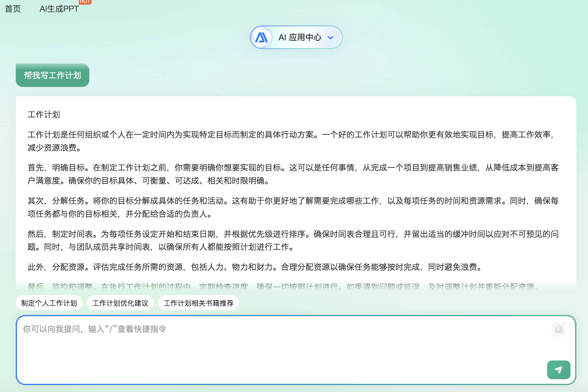Screen dimensions: 588x392
Task: Send message with the paper plane button
Action: (559, 370)
